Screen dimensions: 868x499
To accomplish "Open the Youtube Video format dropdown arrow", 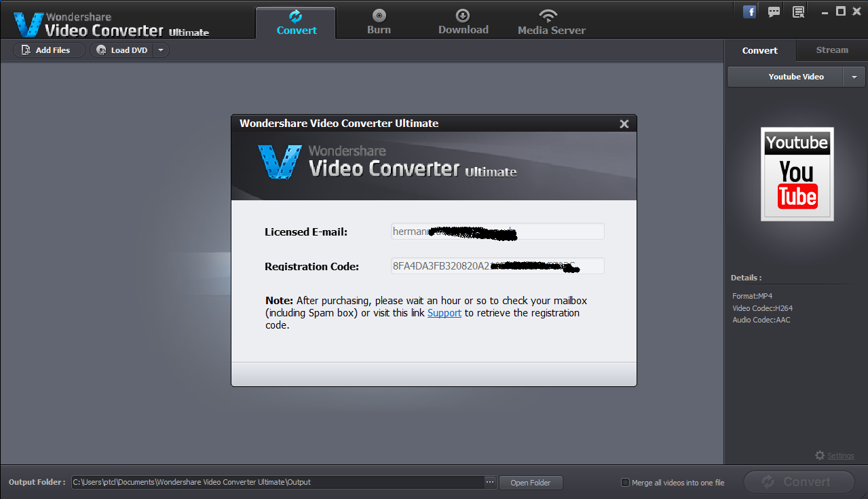I will [x=854, y=77].
